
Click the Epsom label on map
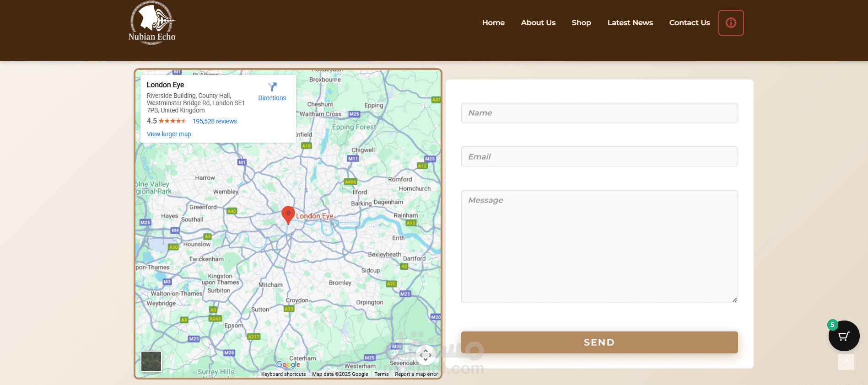(234, 326)
